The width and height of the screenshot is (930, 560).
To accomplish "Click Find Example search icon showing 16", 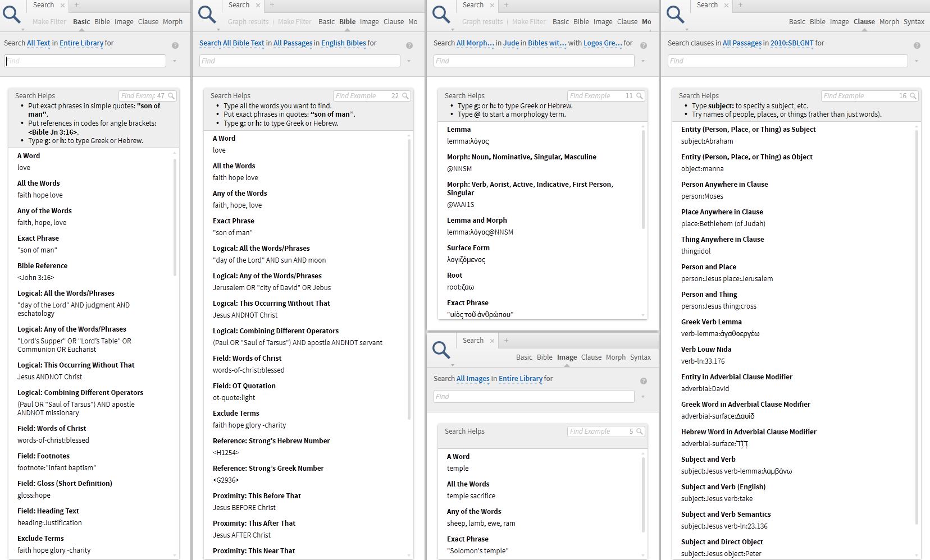I will tap(913, 96).
